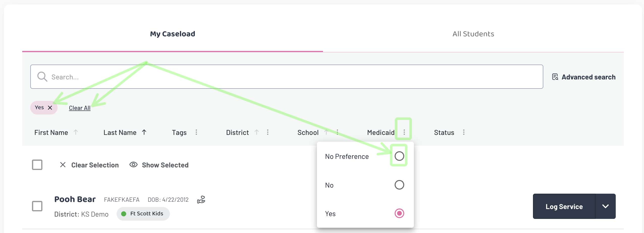Viewport: 644px width, 233px height.
Task: Open Advanced search
Action: coord(584,77)
